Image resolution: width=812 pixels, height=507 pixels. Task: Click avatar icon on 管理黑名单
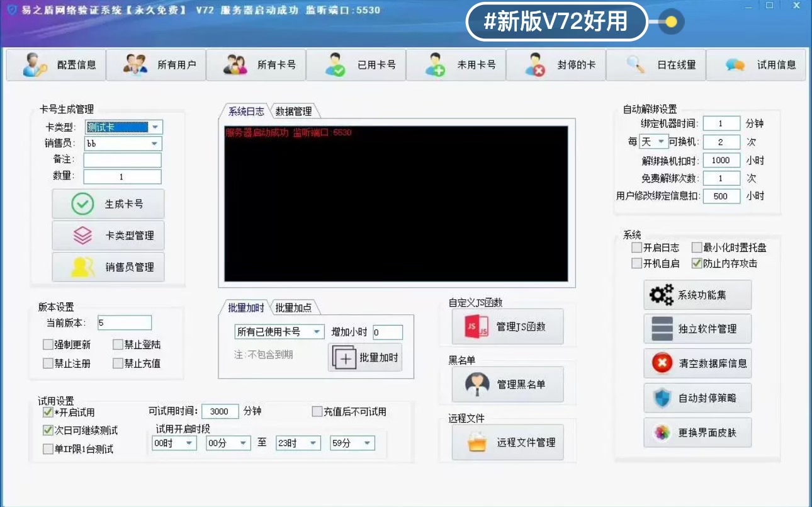pos(477,384)
